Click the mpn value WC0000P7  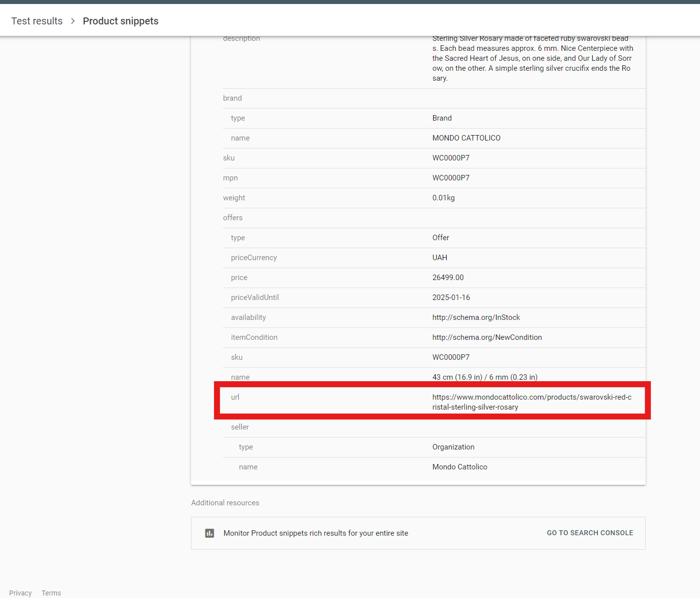(451, 178)
